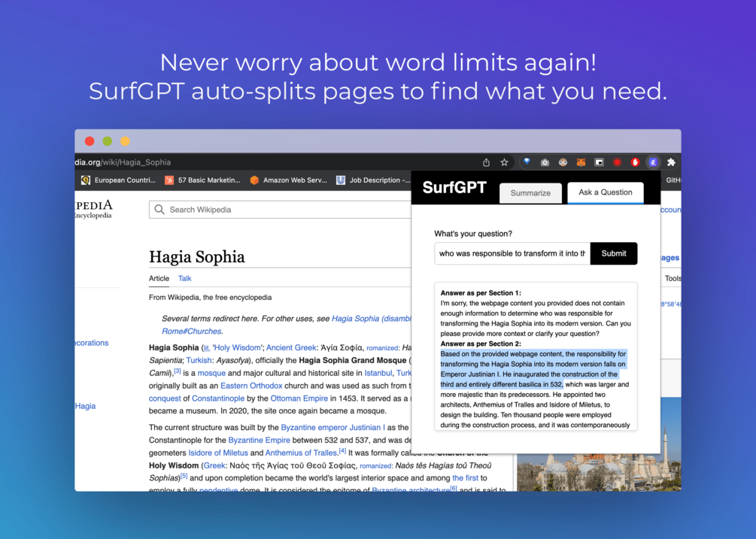Follow the Rome#Churches link
The height and width of the screenshot is (539, 756).
point(191,332)
